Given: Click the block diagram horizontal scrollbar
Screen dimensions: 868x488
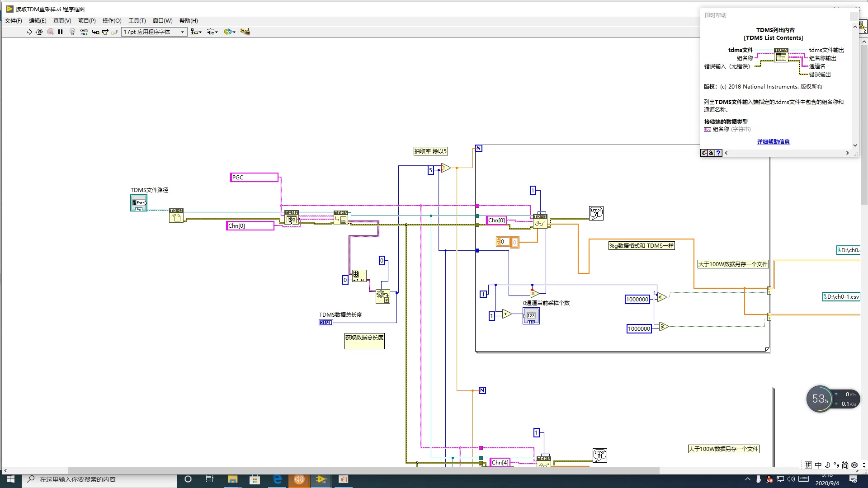Looking at the screenshot, I should point(363,471).
